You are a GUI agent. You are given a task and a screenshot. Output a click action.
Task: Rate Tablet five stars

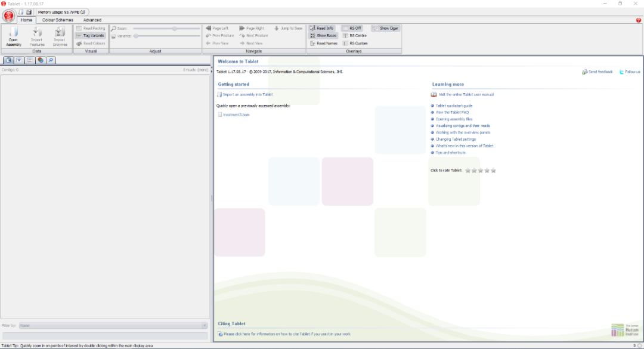coord(493,171)
